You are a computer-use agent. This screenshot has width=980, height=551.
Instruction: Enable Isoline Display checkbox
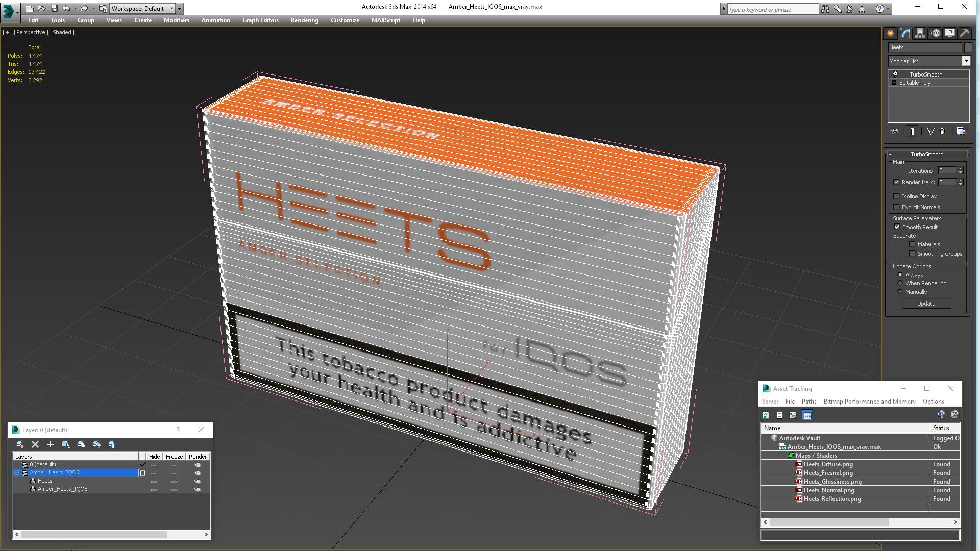tap(897, 196)
